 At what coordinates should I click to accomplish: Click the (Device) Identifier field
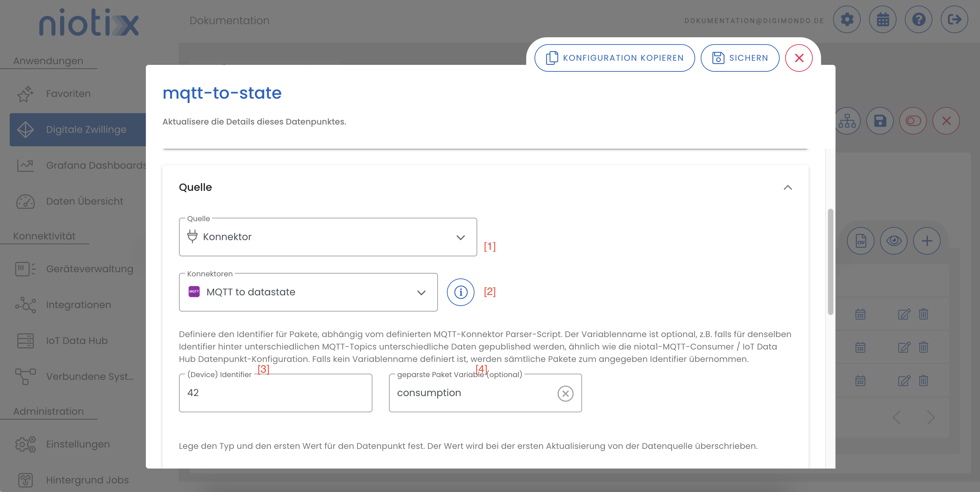[276, 393]
